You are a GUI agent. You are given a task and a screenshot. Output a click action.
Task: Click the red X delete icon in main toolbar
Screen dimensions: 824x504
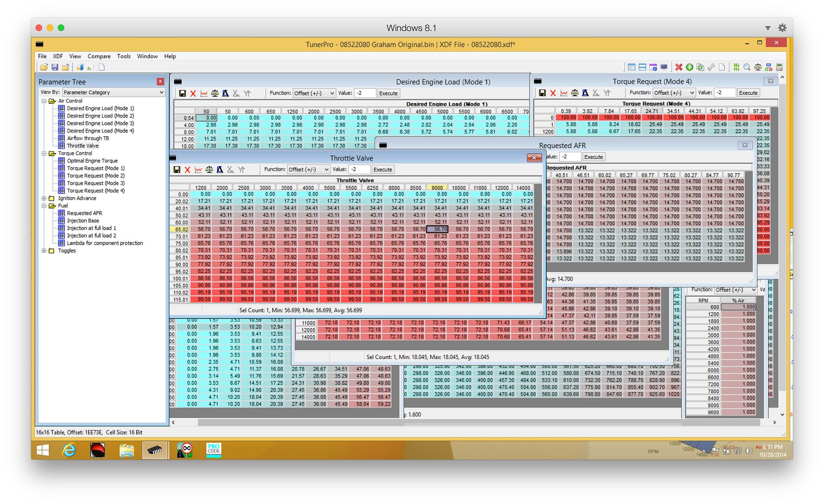pos(678,67)
